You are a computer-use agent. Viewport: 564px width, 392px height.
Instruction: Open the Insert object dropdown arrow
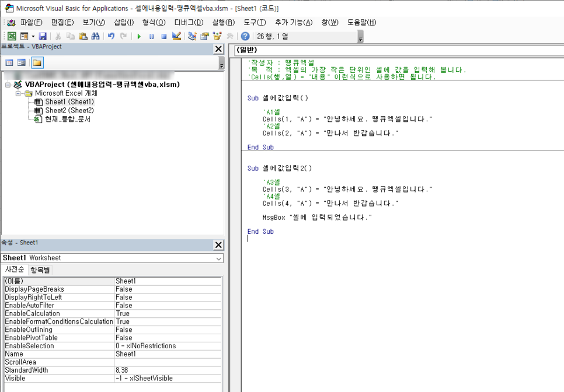tap(33, 36)
